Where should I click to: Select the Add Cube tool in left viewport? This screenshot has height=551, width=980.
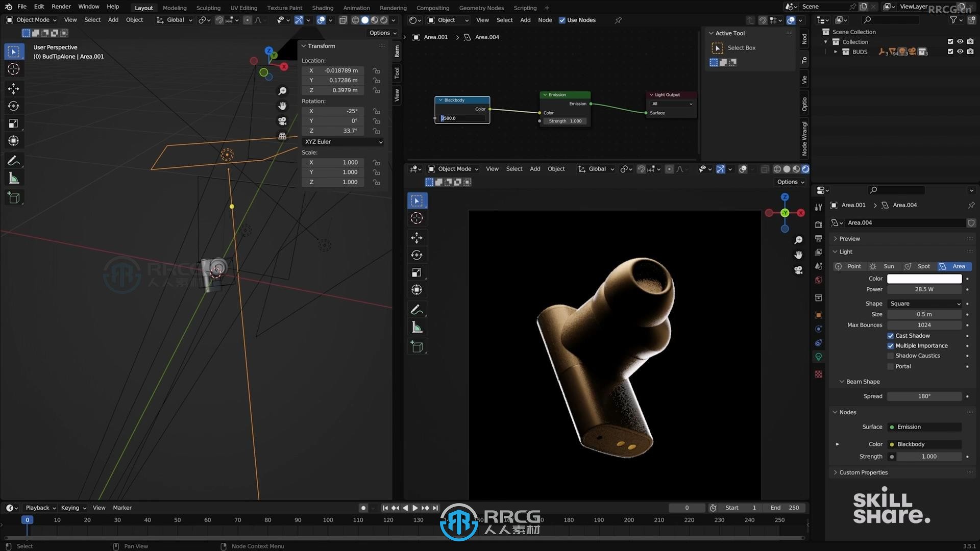(14, 198)
